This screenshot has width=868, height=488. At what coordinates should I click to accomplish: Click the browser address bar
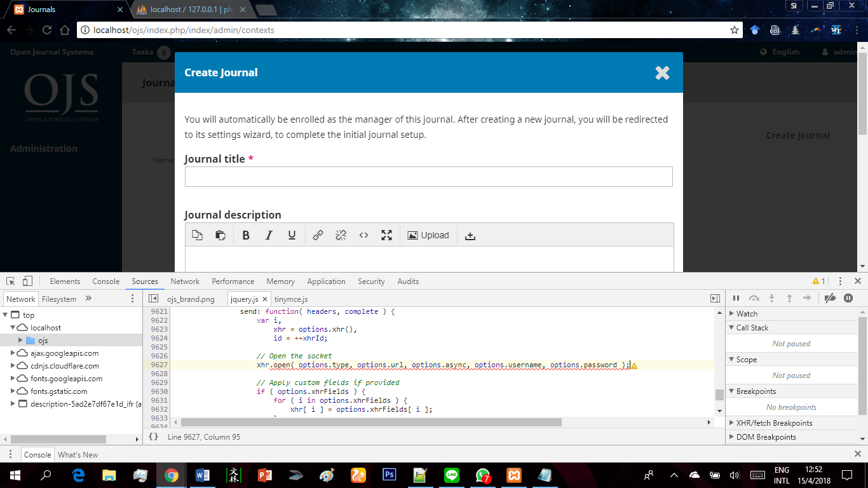tap(410, 30)
